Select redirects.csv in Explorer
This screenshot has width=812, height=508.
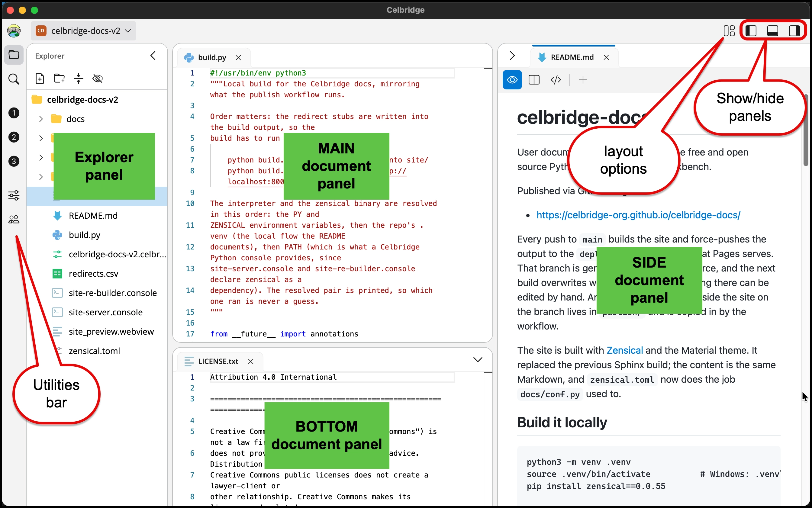coord(97,274)
